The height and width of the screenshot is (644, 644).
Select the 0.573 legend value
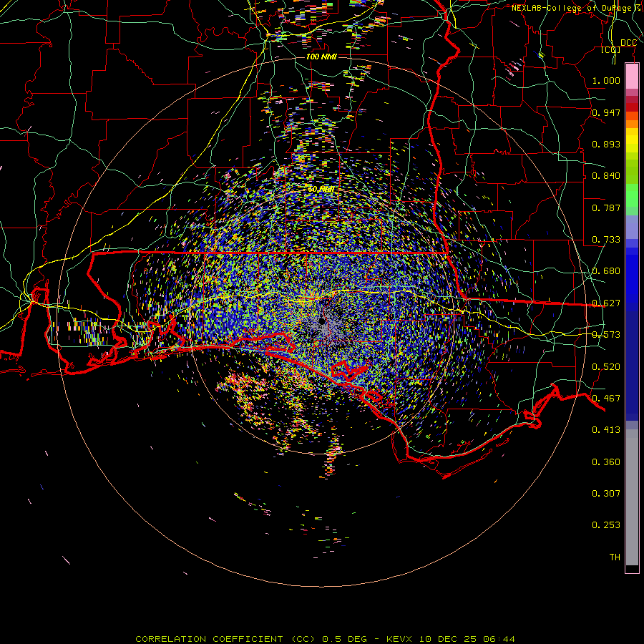(x=606, y=335)
